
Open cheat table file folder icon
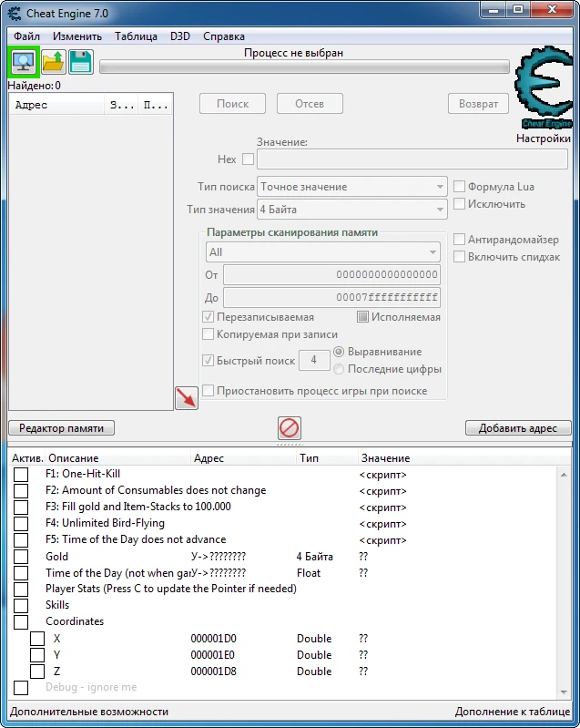coord(54,62)
